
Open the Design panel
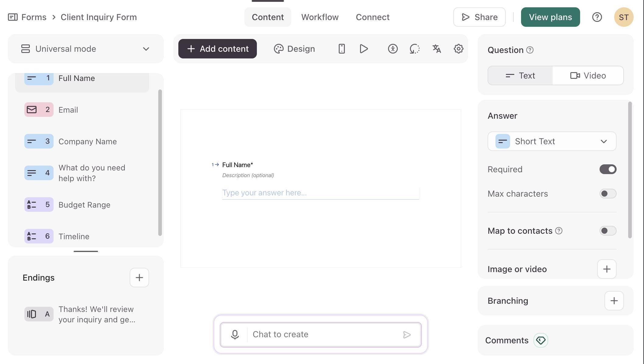[294, 48]
